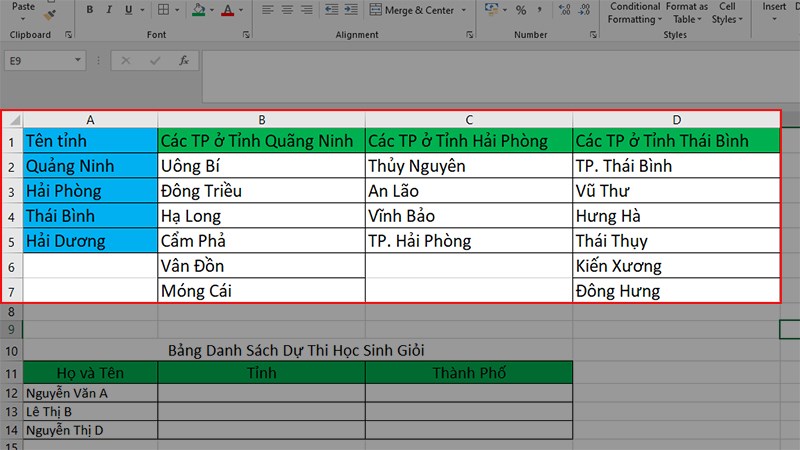Select cell 'TP. Hải Phòng'
Viewport: 800px width, 450px height.
pyautogui.click(x=469, y=241)
